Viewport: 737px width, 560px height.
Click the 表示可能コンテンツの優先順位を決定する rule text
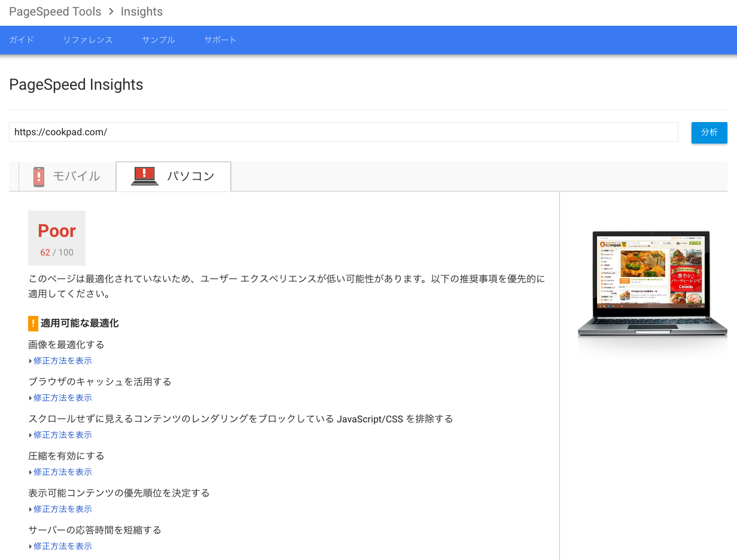[x=119, y=493]
